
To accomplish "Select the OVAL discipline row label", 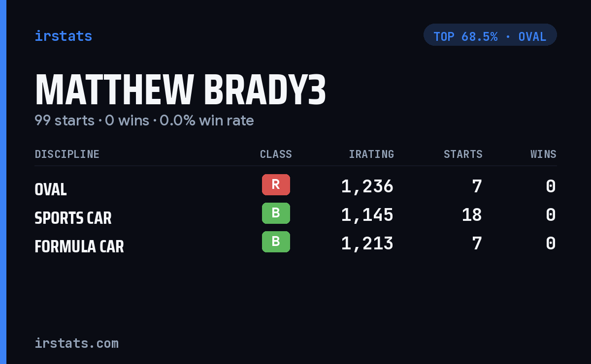I will pos(50,189).
